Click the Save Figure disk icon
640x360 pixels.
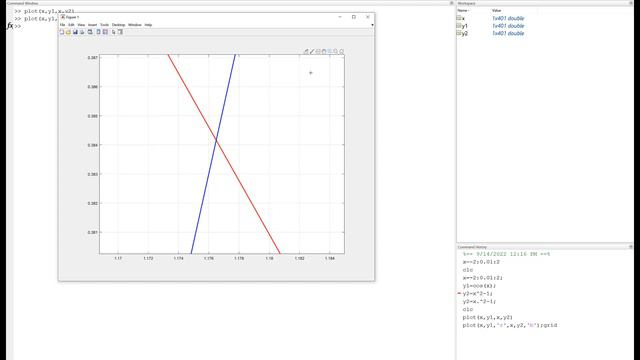75,32
